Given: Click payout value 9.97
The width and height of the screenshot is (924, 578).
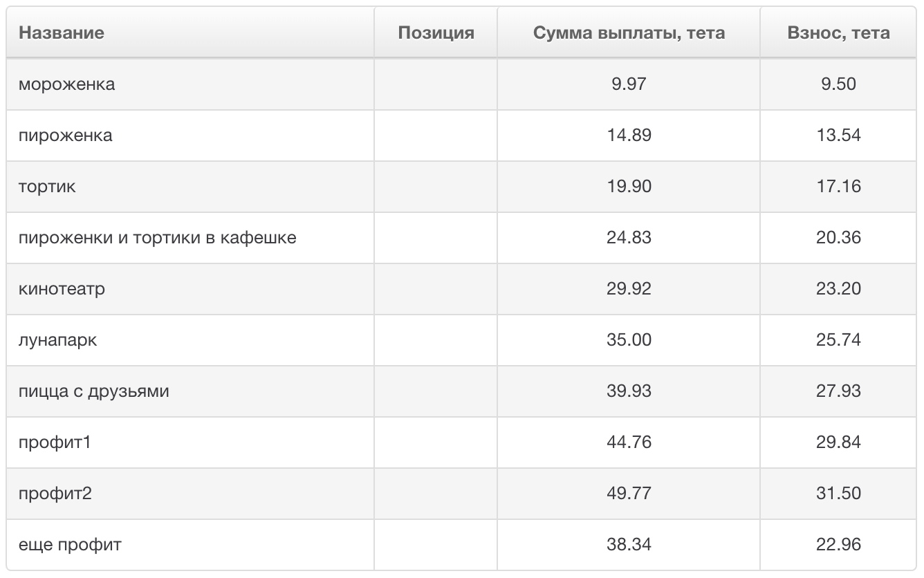Looking at the screenshot, I should pos(629,84).
